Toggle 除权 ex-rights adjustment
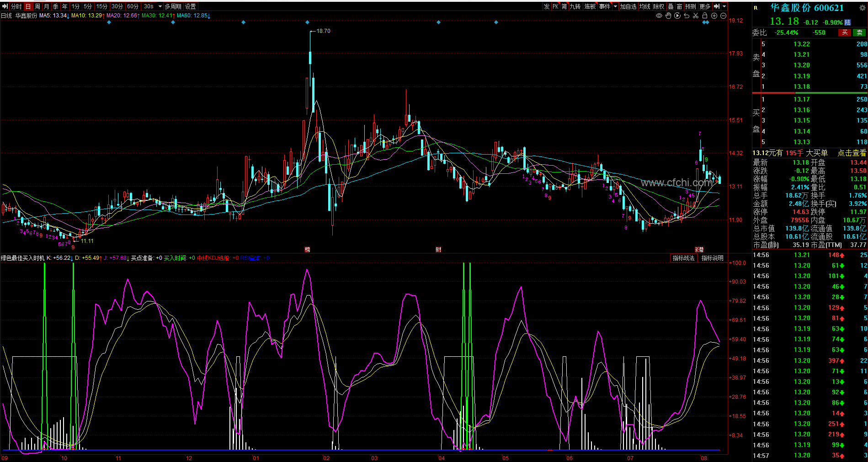 (x=659, y=6)
